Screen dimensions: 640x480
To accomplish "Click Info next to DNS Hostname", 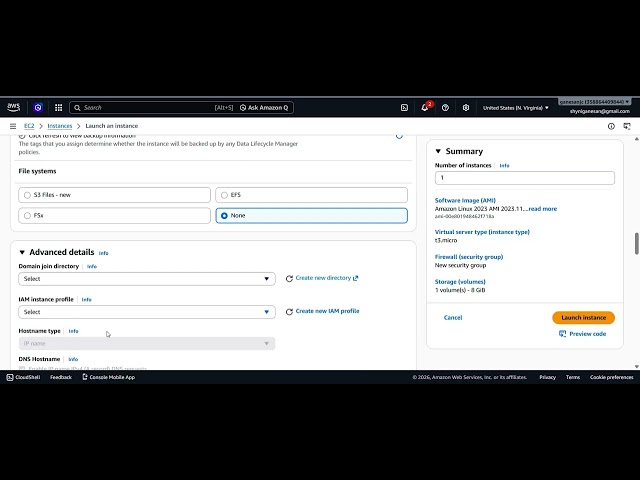I will [x=73, y=359].
